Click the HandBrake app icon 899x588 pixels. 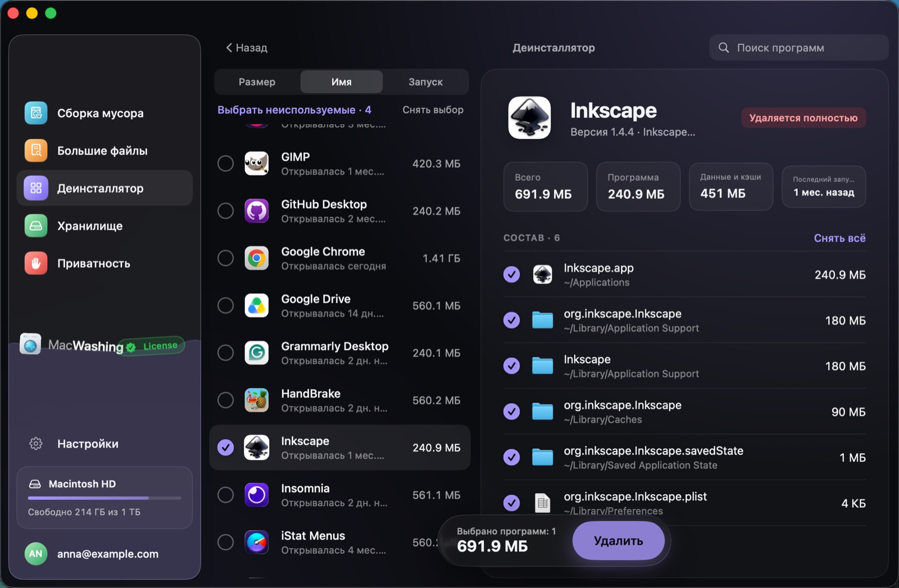pos(257,400)
